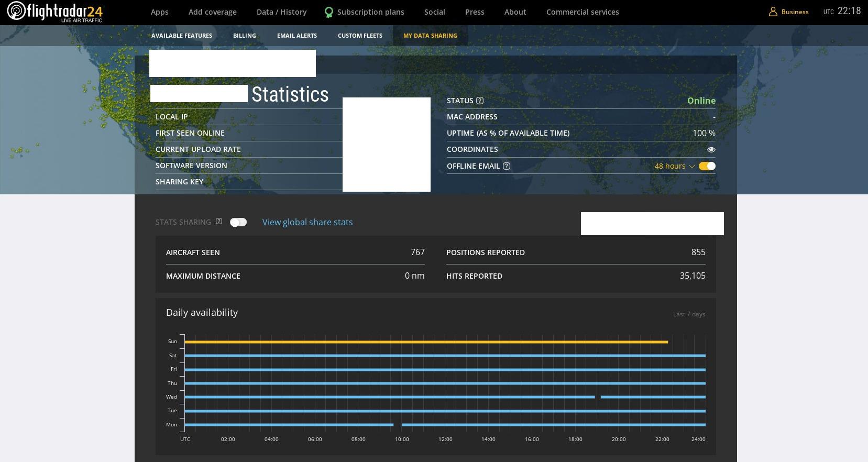Screen dimensions: 868x462
Task: Click the UTC 22:18 clock
Action: point(842,11)
